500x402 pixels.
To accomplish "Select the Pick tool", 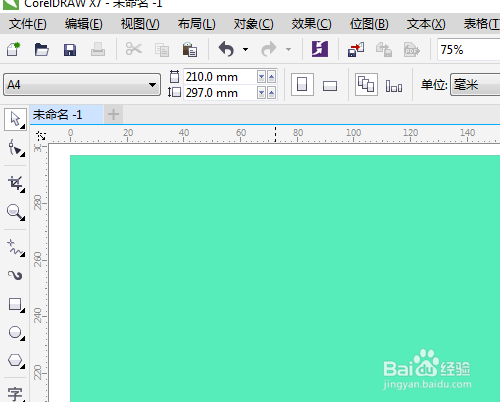I will pos(15,119).
